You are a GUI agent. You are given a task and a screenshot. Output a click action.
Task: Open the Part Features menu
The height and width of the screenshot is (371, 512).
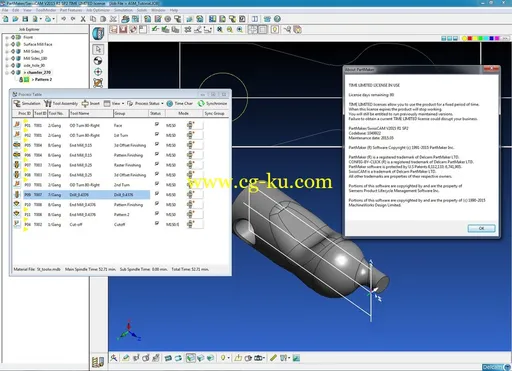coord(71,10)
